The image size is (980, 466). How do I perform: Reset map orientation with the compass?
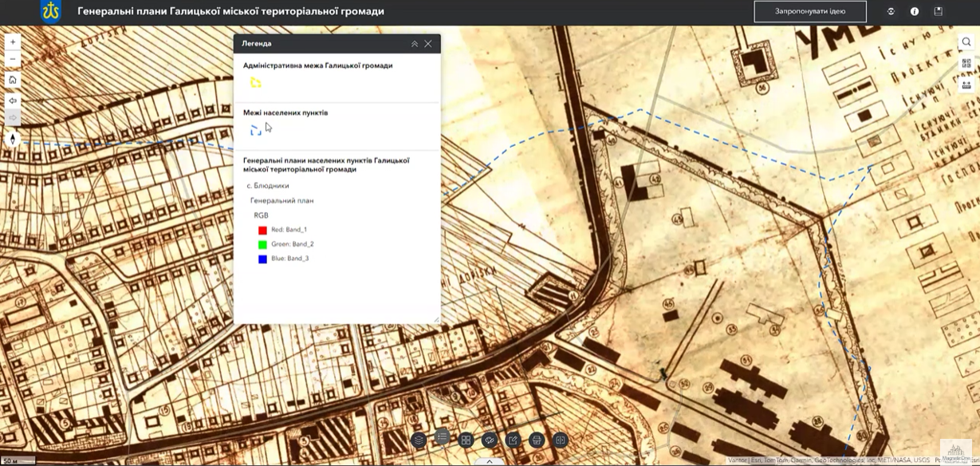[x=13, y=139]
